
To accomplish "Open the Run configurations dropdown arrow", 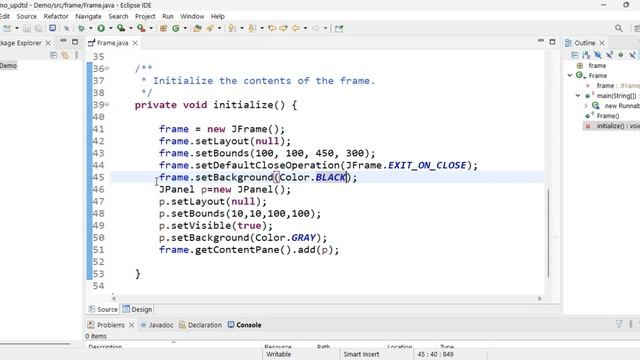I will 111,28.
